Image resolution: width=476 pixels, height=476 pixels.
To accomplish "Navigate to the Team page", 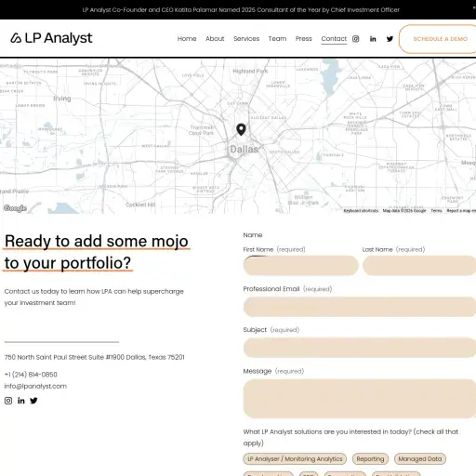I will 277,39.
